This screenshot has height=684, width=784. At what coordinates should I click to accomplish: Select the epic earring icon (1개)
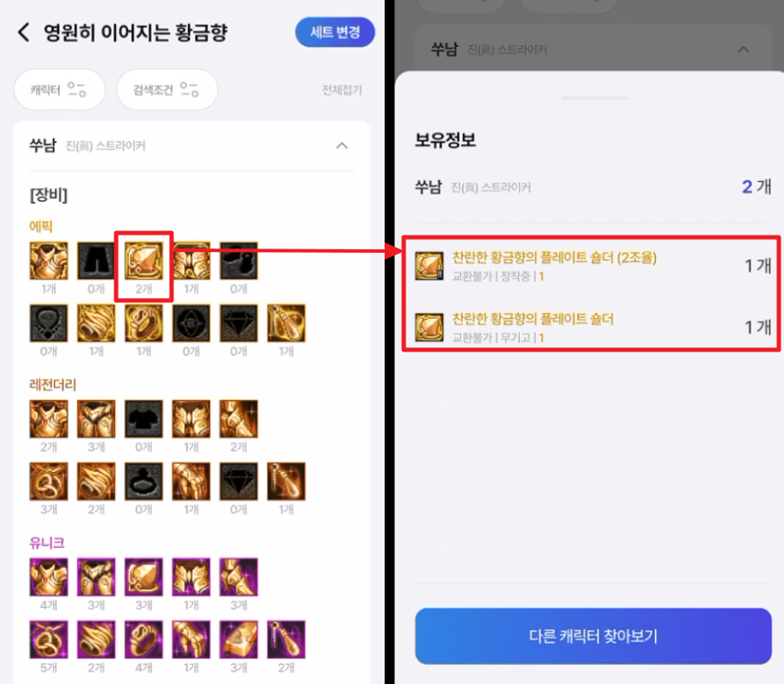[286, 323]
